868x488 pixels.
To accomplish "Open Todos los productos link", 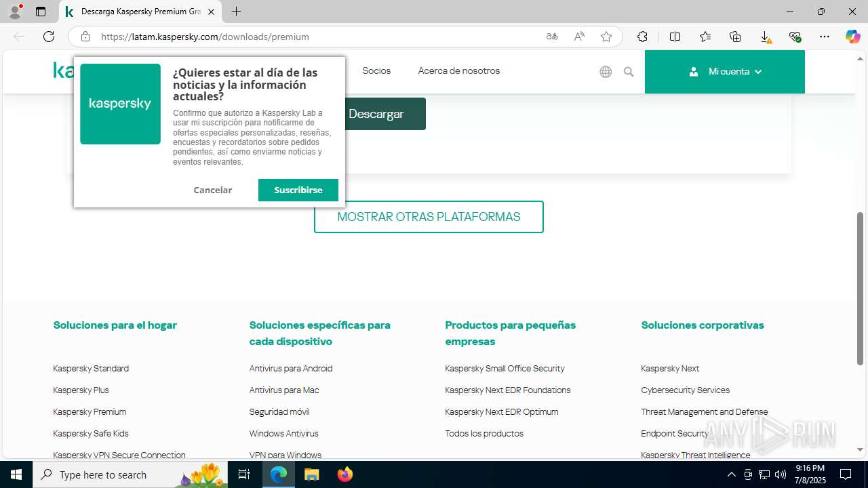I will [484, 434].
